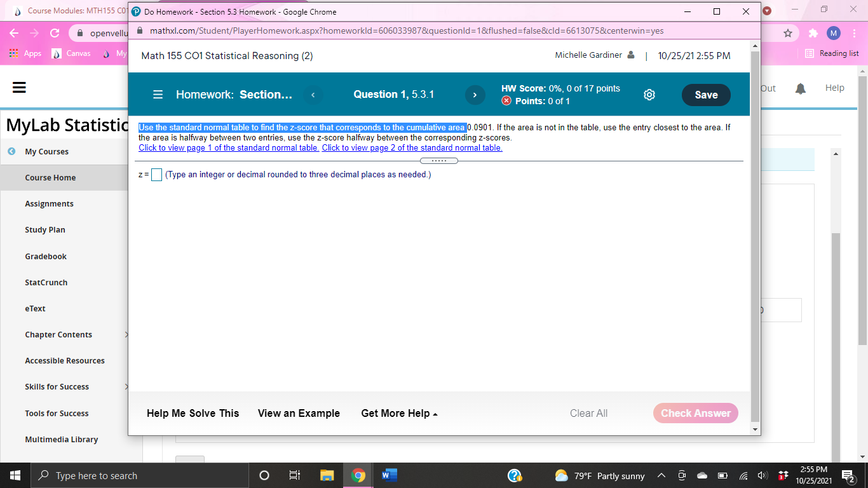This screenshot has width=868, height=488.
Task: Open the Apps bookmark shortcut
Action: 25,53
